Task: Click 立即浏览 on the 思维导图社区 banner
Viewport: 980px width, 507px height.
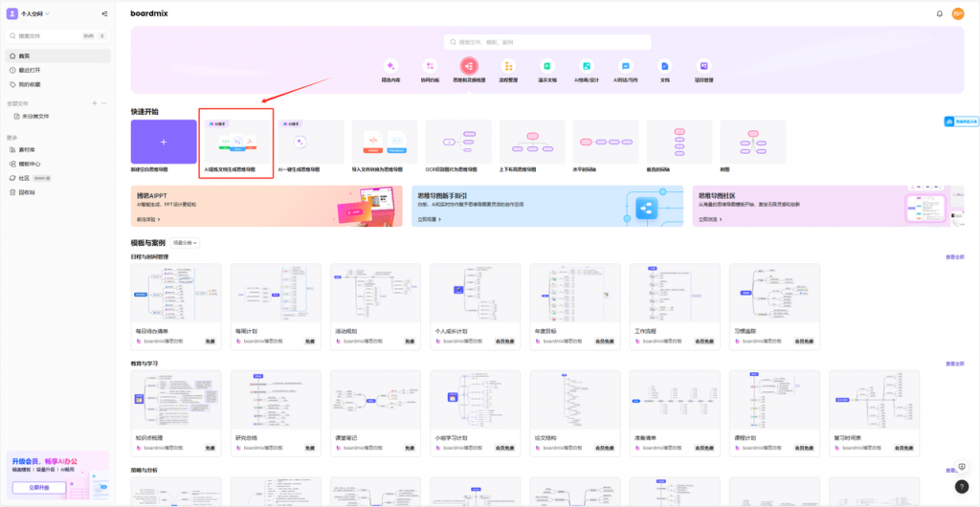Action: click(x=711, y=220)
